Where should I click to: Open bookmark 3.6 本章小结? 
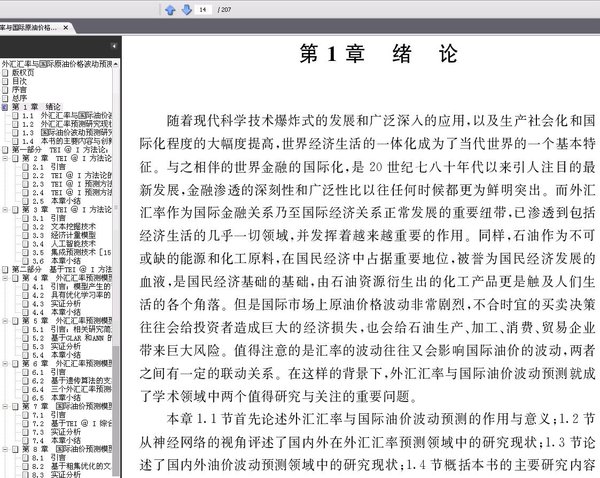(x=57, y=261)
